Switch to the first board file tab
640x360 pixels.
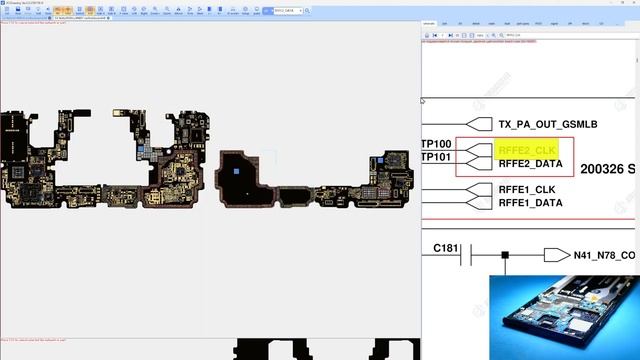pos(25,18)
